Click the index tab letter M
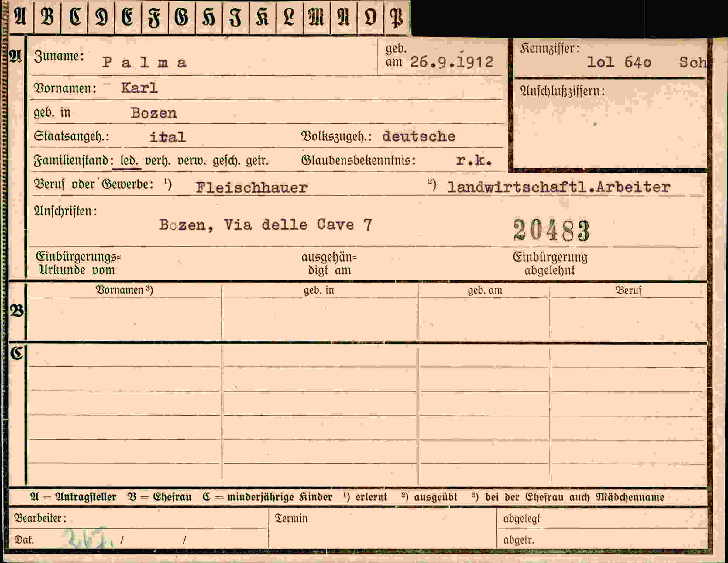 pos(316,17)
